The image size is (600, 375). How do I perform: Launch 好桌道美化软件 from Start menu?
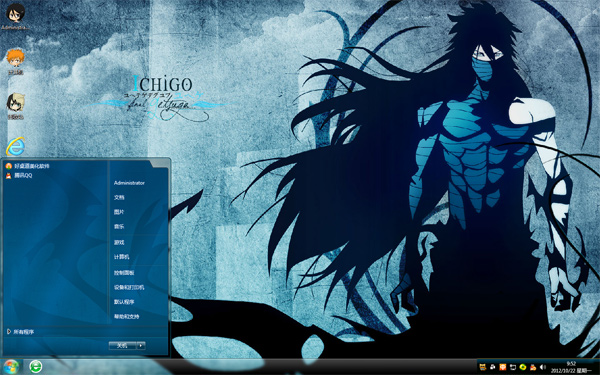tap(28, 166)
